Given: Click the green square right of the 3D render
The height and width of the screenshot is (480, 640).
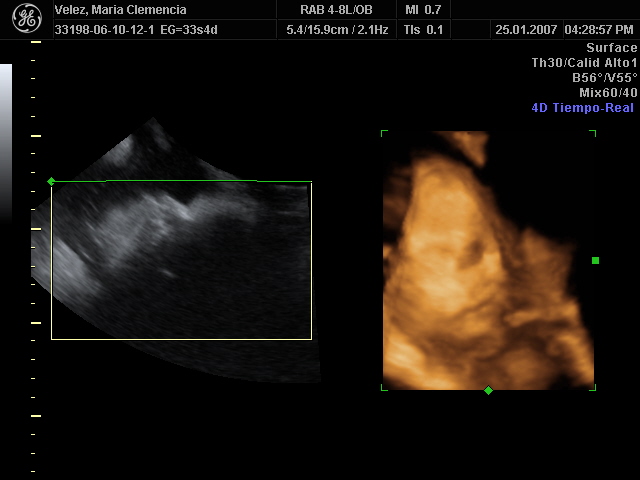Looking at the screenshot, I should tap(595, 260).
